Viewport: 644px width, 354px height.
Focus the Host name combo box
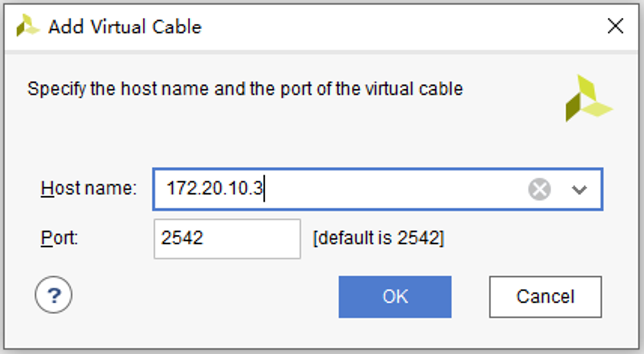click(378, 189)
